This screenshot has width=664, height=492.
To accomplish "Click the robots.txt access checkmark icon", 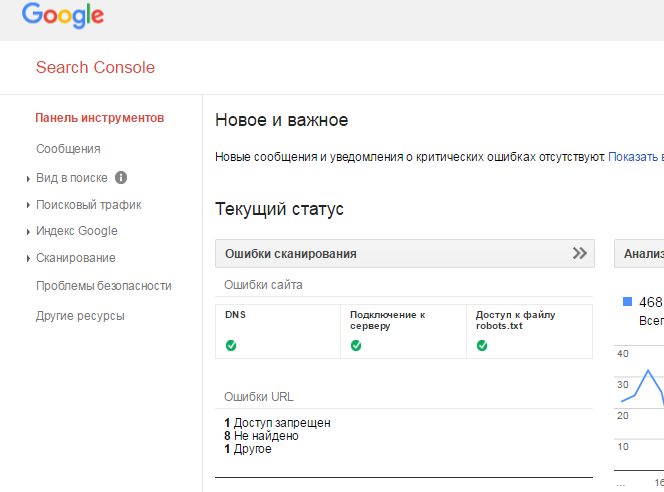I will (x=482, y=346).
